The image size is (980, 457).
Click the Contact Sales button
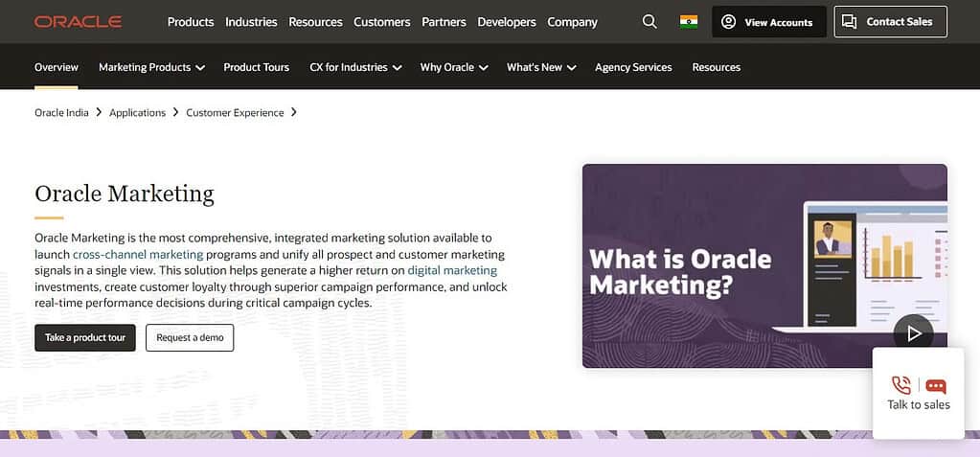click(x=890, y=22)
